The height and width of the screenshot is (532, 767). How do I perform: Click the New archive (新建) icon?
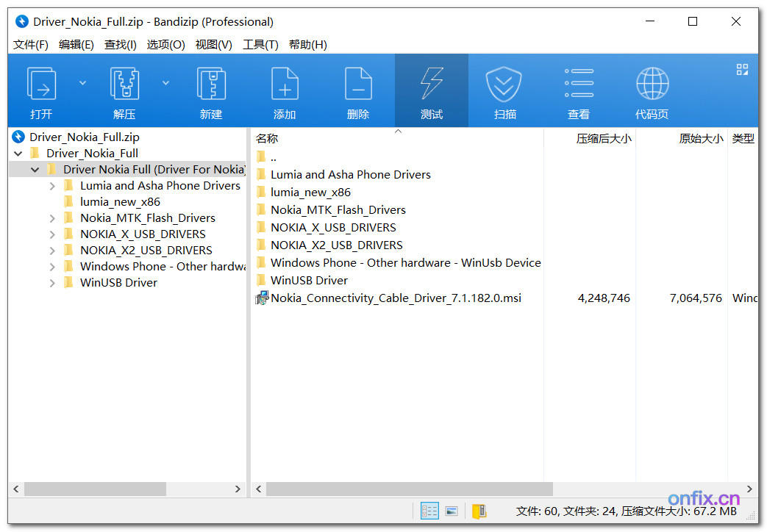pos(211,90)
